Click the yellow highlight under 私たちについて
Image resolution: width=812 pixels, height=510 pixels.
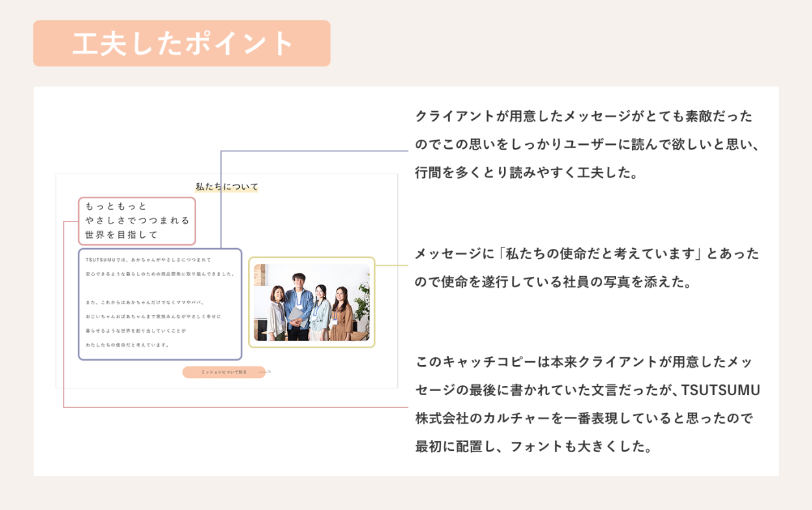[227, 191]
